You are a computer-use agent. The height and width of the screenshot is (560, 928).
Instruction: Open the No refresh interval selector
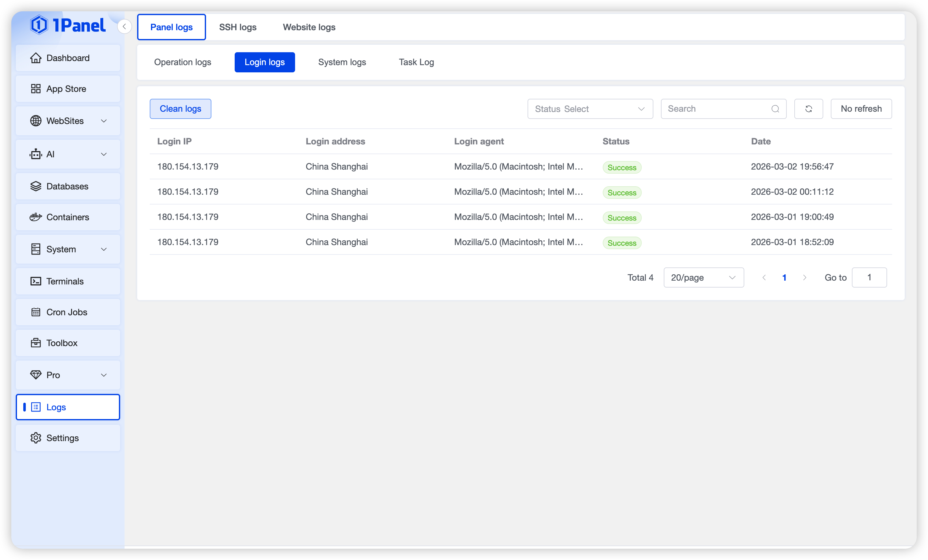point(861,109)
